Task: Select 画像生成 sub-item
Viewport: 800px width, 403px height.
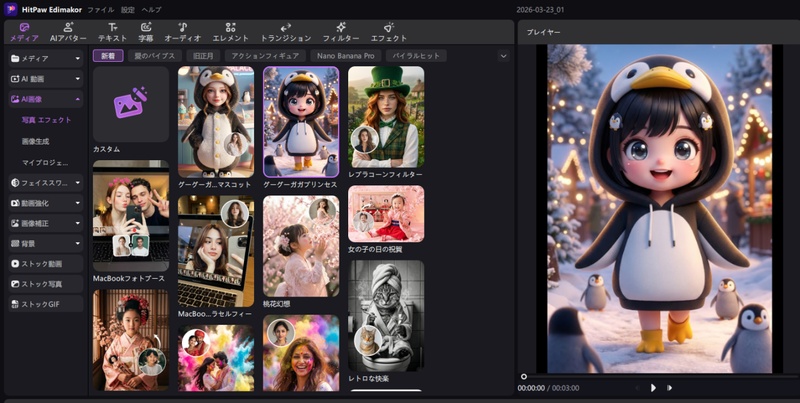Action: [36, 141]
